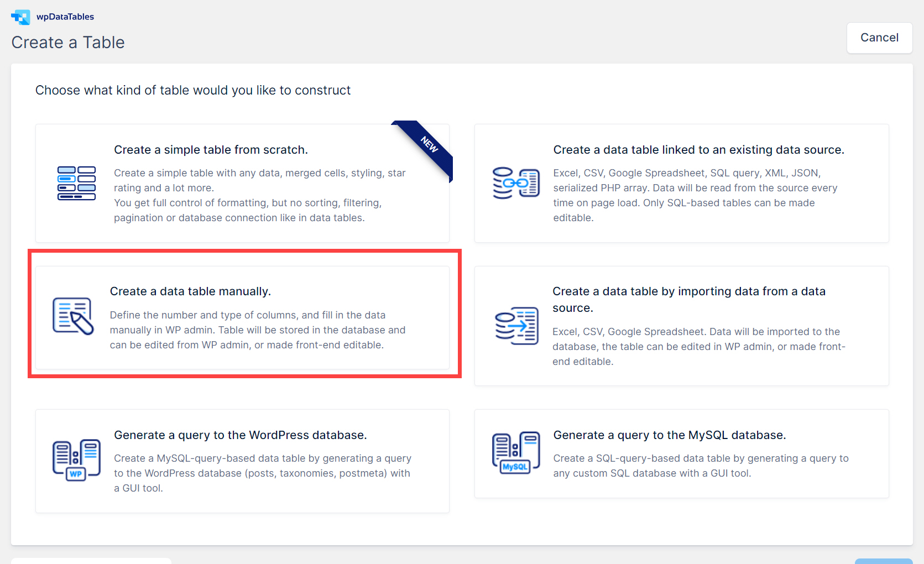The height and width of the screenshot is (564, 924).
Task: Click description 'Create a SQL-query-based data table'
Action: 701,466
